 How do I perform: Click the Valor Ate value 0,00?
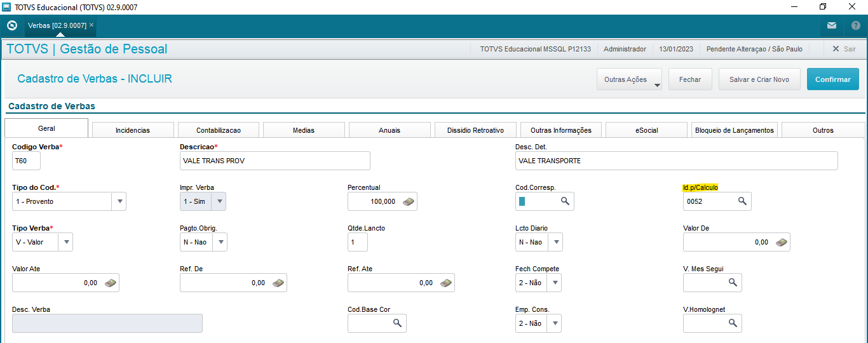(90, 283)
